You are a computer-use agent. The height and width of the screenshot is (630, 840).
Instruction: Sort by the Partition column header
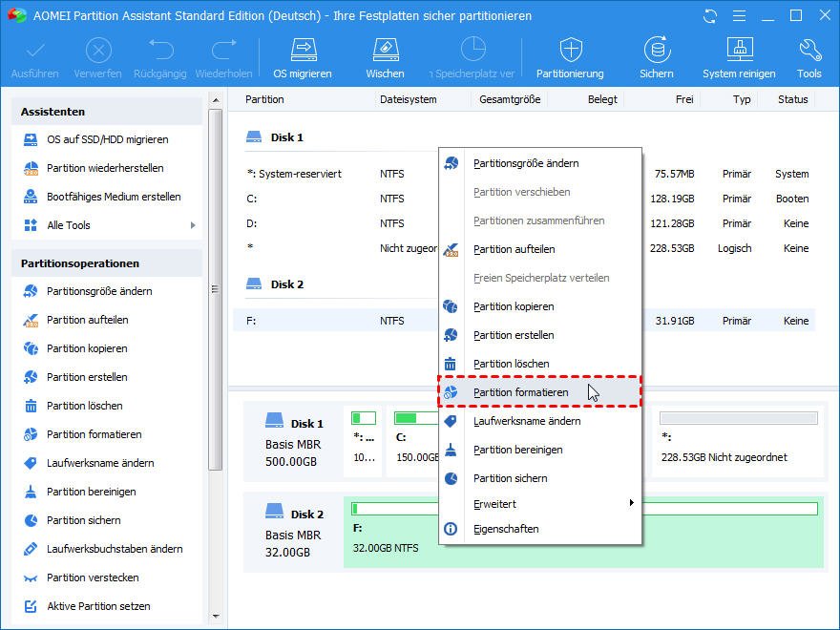[264, 99]
